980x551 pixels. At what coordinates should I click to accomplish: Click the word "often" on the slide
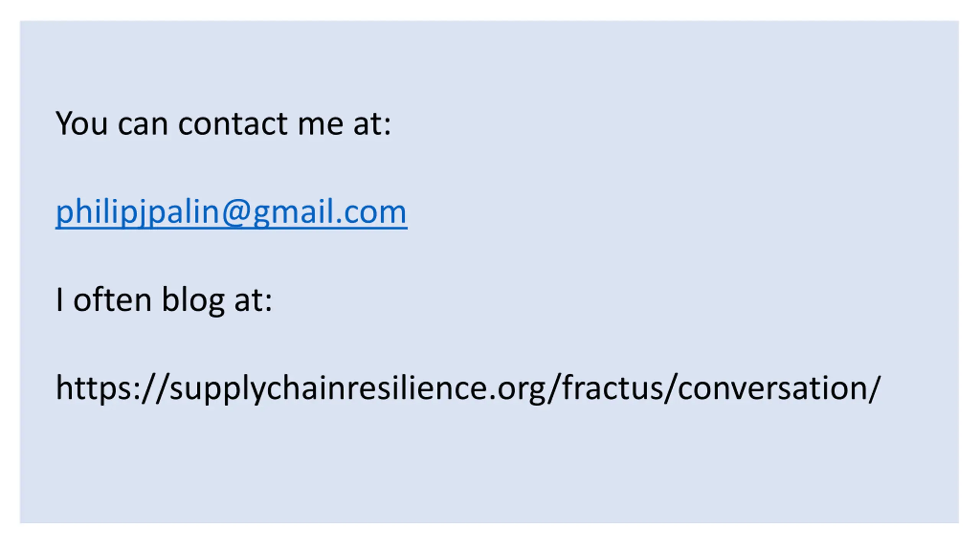[x=112, y=300]
